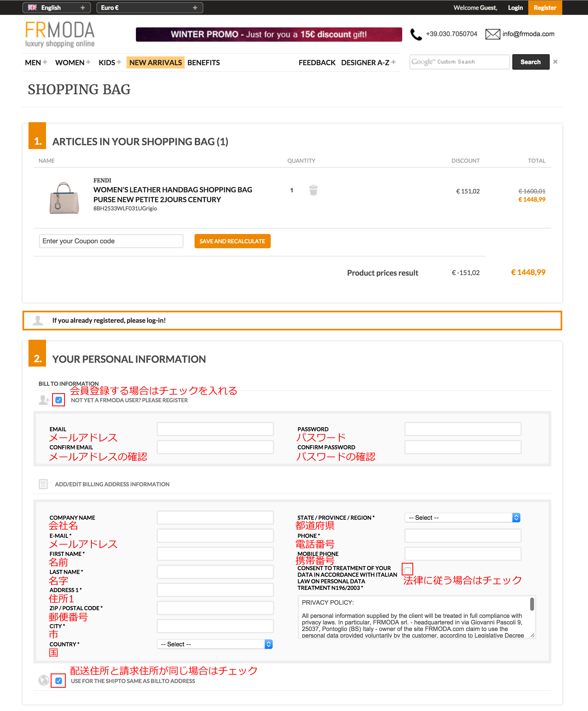
Task: Open the FEEDBACK page
Action: tap(317, 63)
